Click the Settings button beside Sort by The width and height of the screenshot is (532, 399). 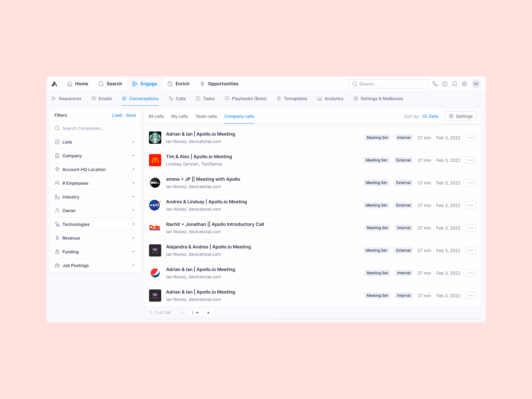click(x=461, y=116)
